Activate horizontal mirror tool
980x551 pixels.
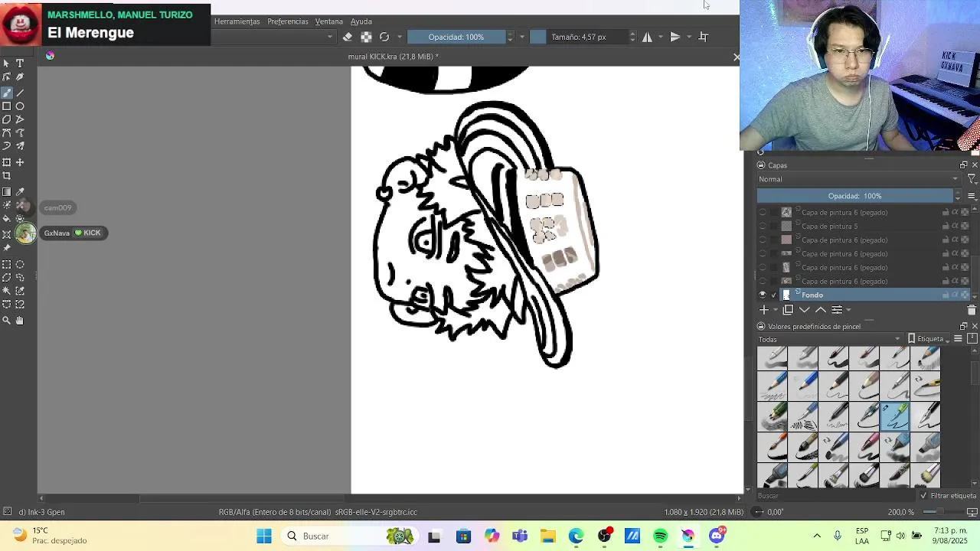647,37
